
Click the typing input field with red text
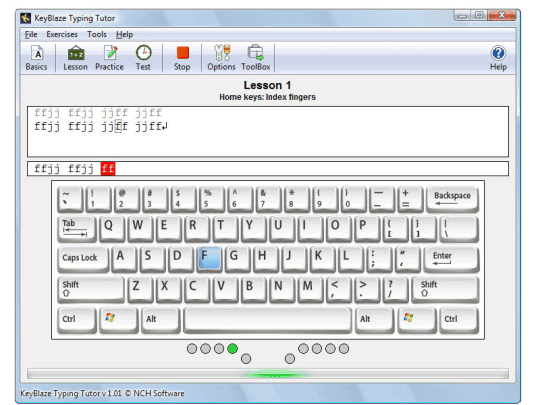coord(268,169)
